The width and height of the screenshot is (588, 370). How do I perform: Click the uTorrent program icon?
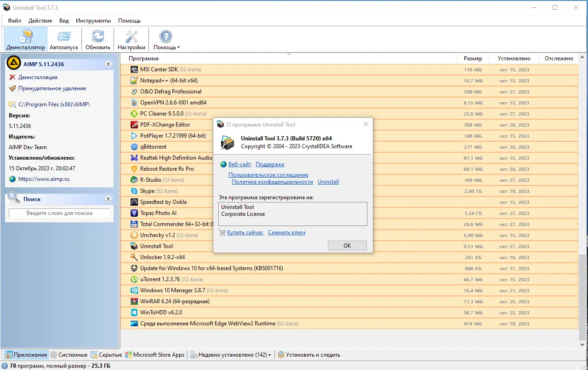click(x=134, y=279)
